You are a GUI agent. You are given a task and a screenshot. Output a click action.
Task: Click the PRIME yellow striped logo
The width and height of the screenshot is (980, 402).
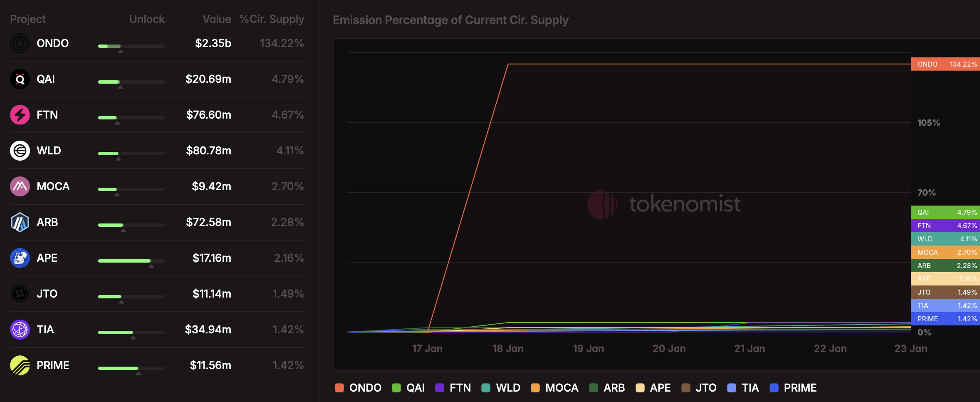[20, 365]
